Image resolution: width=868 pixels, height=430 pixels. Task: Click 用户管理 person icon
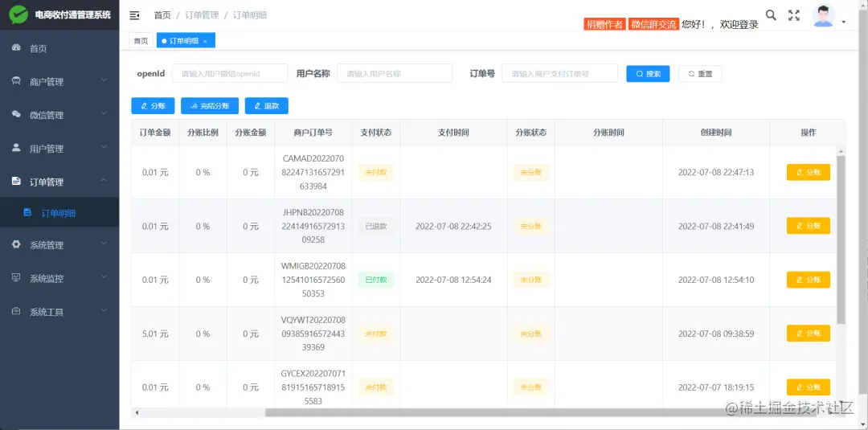tap(16, 148)
